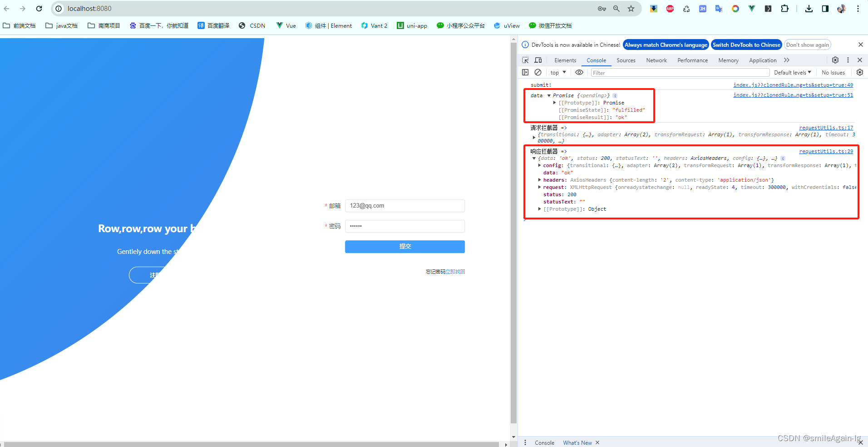Viewport: 868px width, 447px height.
Task: Click Always match Chrome's language
Action: 666,45
